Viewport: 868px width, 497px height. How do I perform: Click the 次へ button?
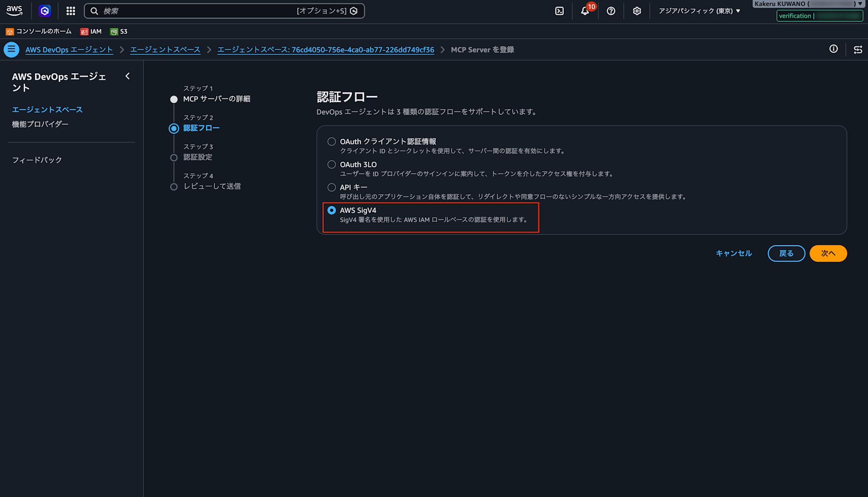pos(828,253)
